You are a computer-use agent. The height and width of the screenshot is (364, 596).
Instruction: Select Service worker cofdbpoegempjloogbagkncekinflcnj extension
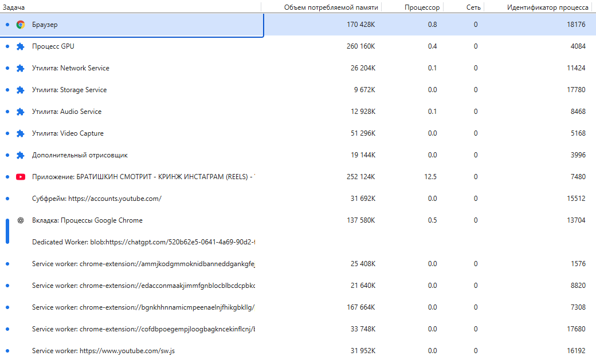[298, 329]
